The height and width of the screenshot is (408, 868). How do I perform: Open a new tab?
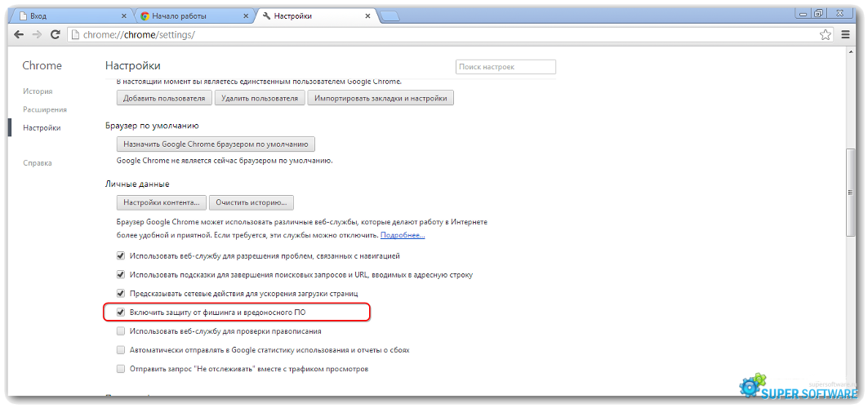tap(390, 16)
